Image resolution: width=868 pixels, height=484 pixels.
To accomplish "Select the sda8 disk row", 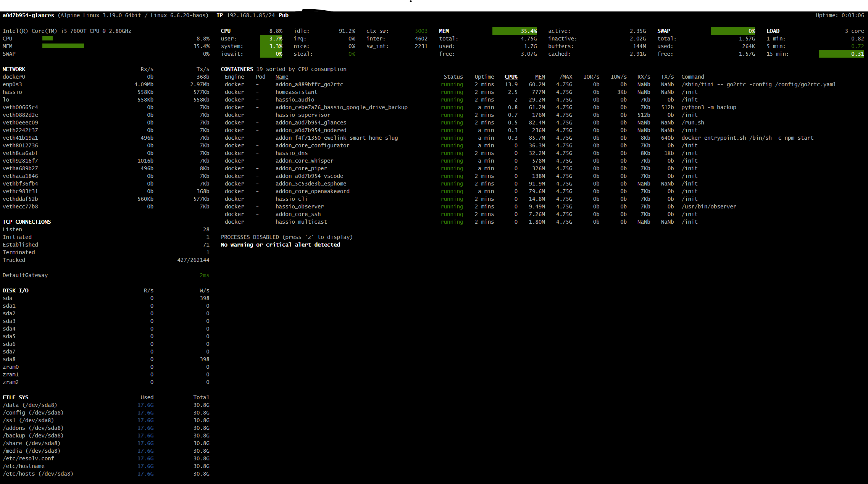I will (106, 359).
